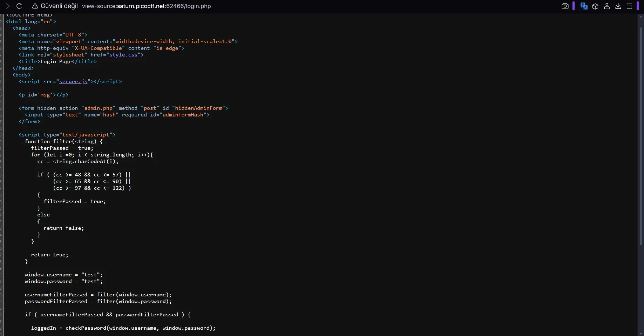Click the "X-UA-Compatible" attribute value

click(x=98, y=48)
